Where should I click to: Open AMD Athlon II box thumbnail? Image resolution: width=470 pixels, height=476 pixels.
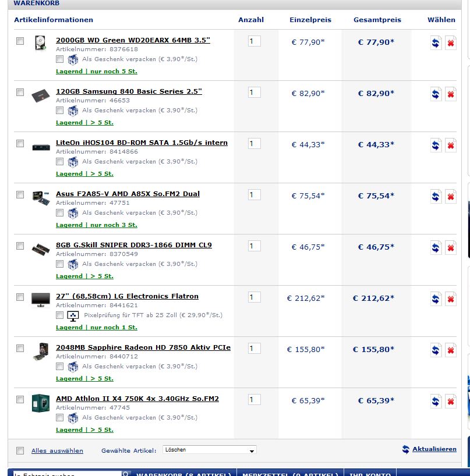(40, 403)
